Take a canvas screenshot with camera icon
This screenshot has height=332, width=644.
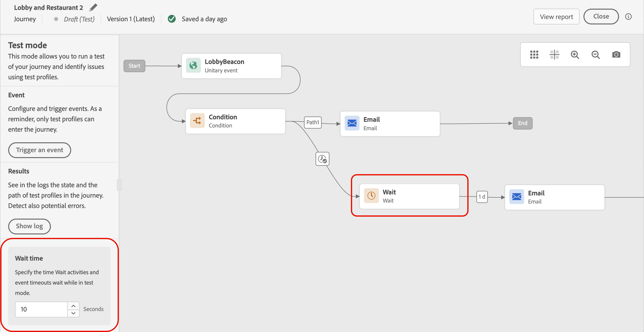(x=616, y=54)
